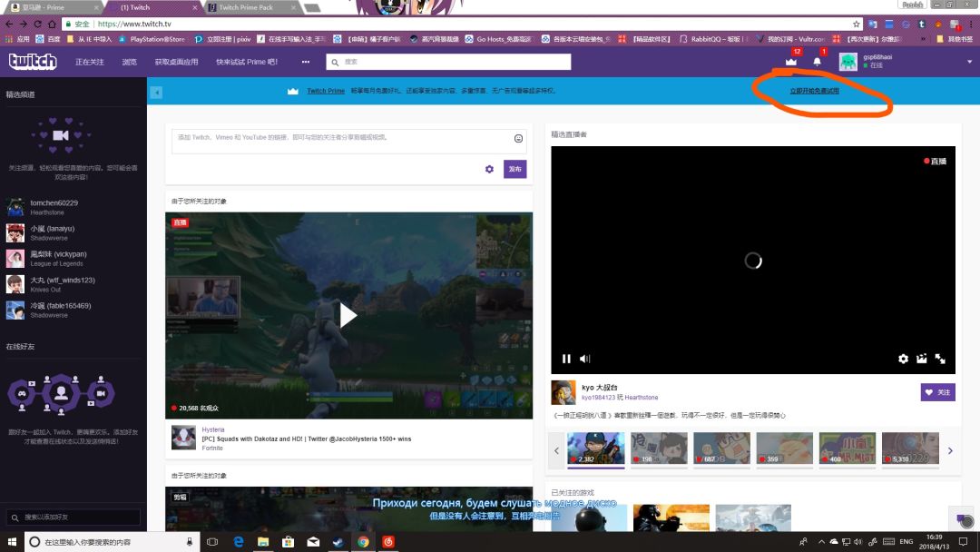Open the notifications bell icon
Viewport: 980px width, 552px height.
pyautogui.click(x=817, y=61)
